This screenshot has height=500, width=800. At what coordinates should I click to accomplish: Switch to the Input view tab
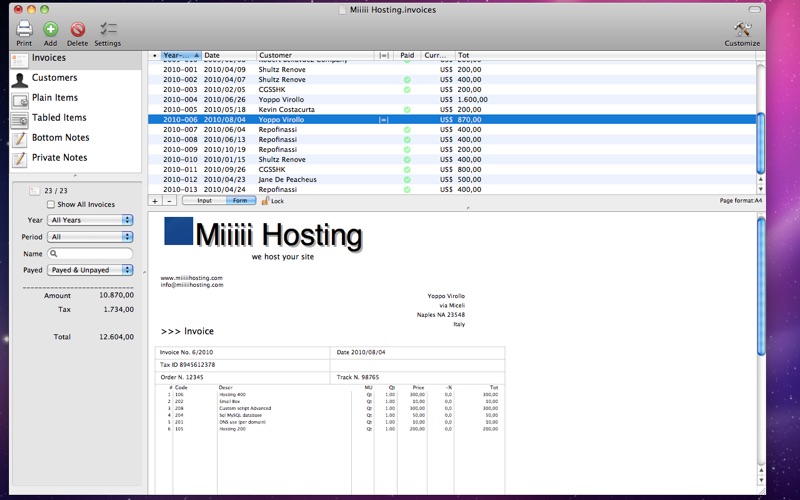point(204,201)
